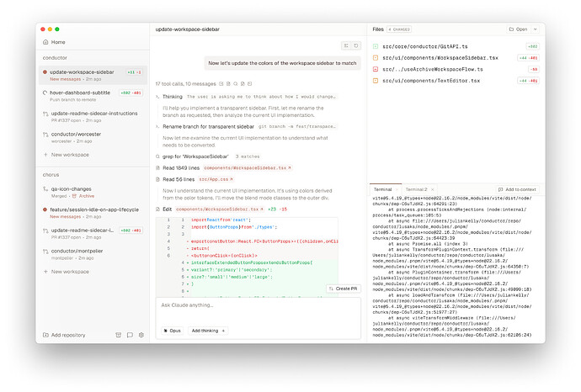Click first filter icon after '10 messages'
Screen dimensions: 581x392
coord(221,84)
